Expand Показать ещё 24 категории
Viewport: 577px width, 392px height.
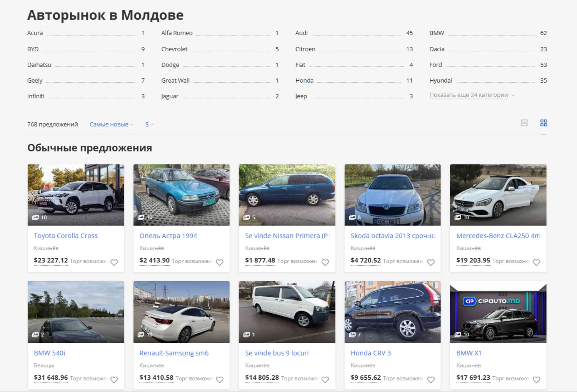click(x=472, y=95)
